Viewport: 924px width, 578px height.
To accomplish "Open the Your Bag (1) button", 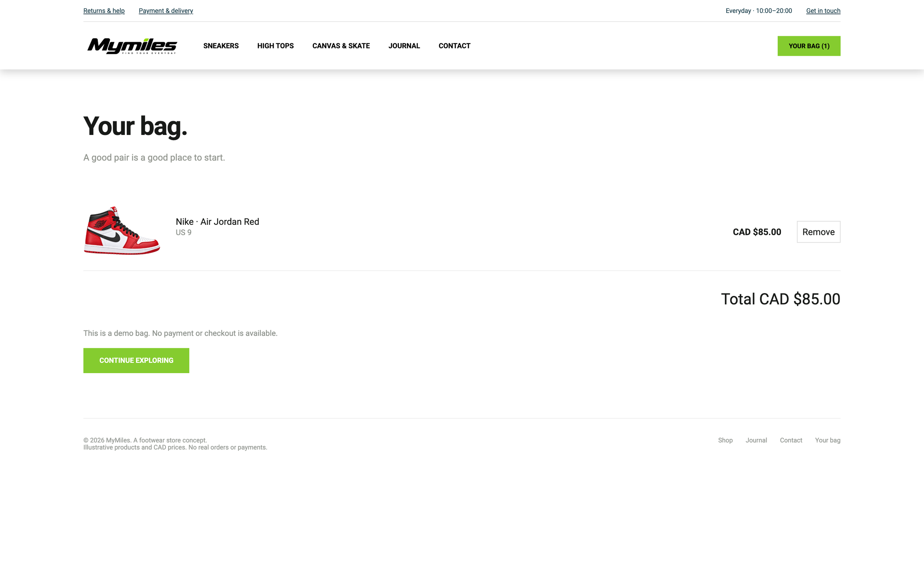I will [x=809, y=46].
